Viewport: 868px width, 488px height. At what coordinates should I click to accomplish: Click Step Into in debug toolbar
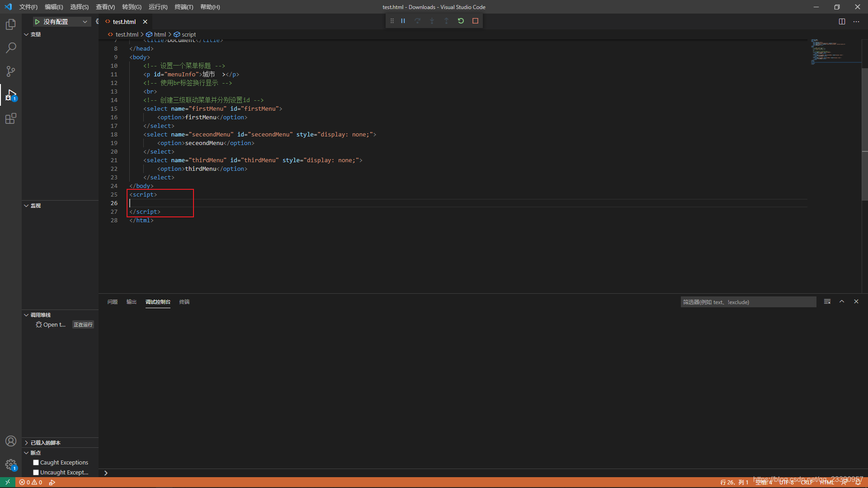click(432, 21)
